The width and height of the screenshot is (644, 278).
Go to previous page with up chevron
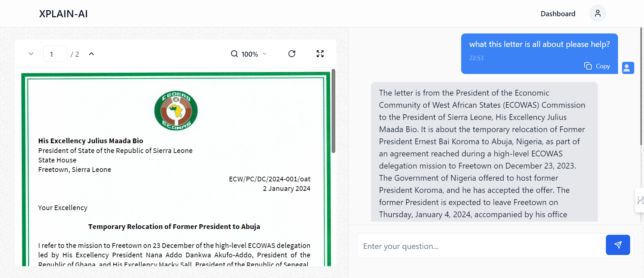(x=91, y=54)
